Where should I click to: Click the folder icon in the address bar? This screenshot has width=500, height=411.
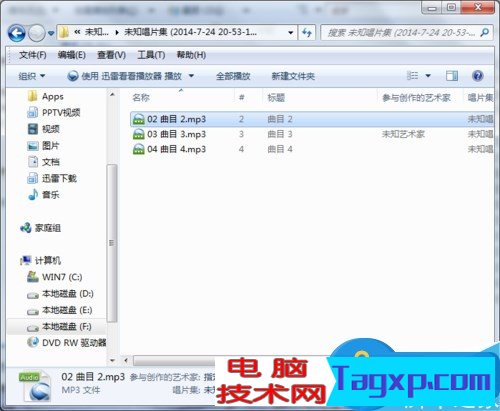[64, 32]
